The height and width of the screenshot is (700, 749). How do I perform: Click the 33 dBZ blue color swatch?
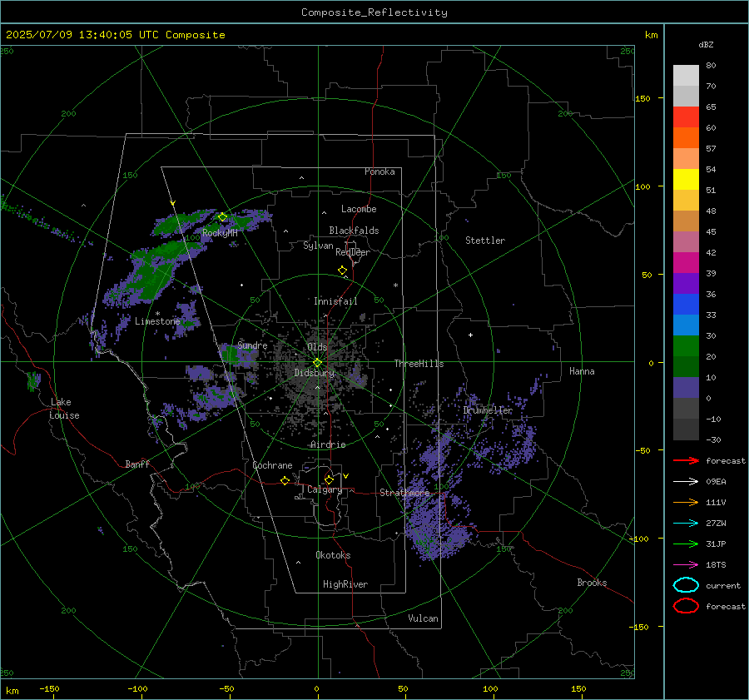(686, 305)
